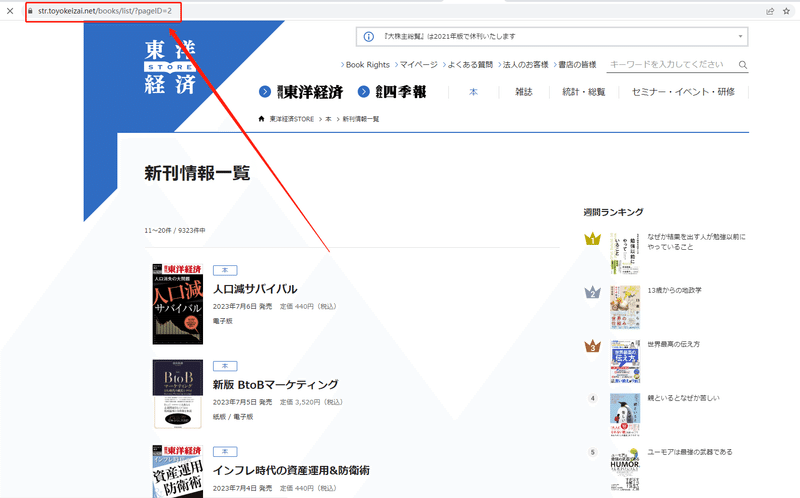This screenshot has height=498, width=800.
Task: Bookmark this page with the star icon
Action: 786,11
